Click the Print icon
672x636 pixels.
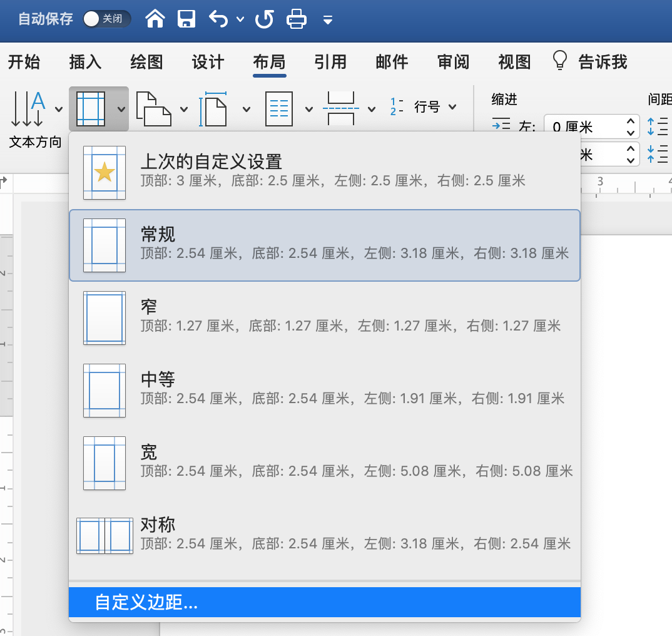(x=297, y=19)
